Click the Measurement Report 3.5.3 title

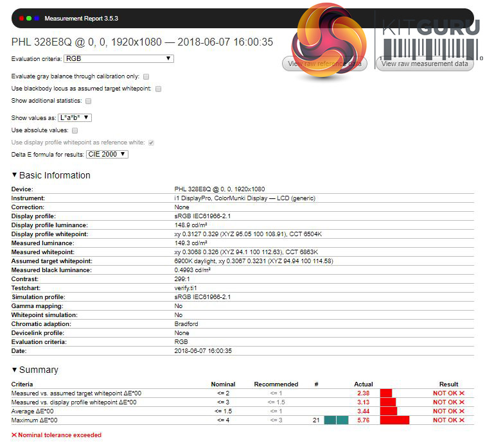(x=82, y=19)
